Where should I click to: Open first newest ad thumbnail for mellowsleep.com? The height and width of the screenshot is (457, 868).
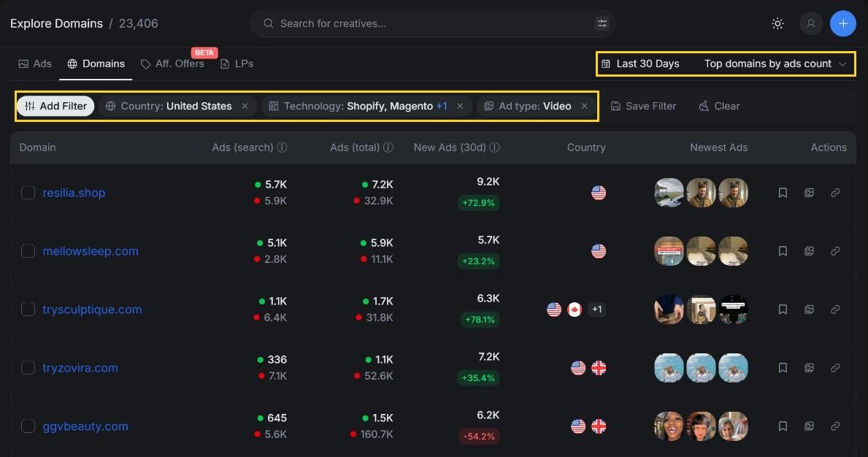[669, 251]
